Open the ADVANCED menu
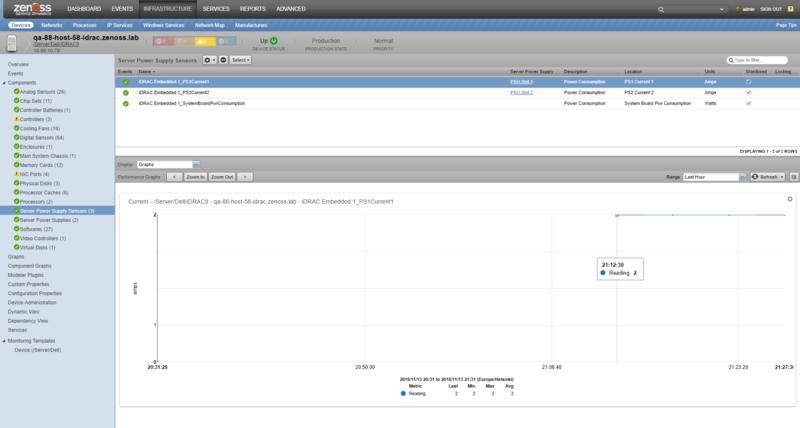 point(291,9)
